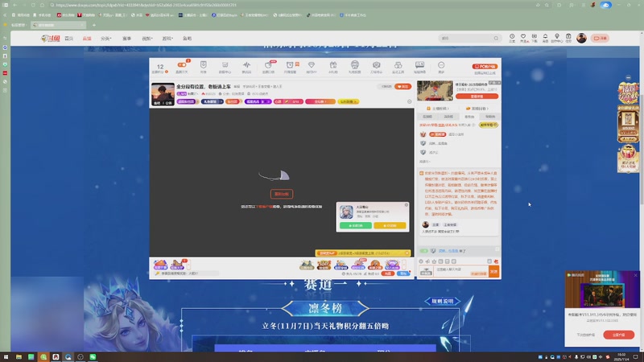Click the red button in the bottom-right popup
644x362 pixels.
click(x=618, y=335)
